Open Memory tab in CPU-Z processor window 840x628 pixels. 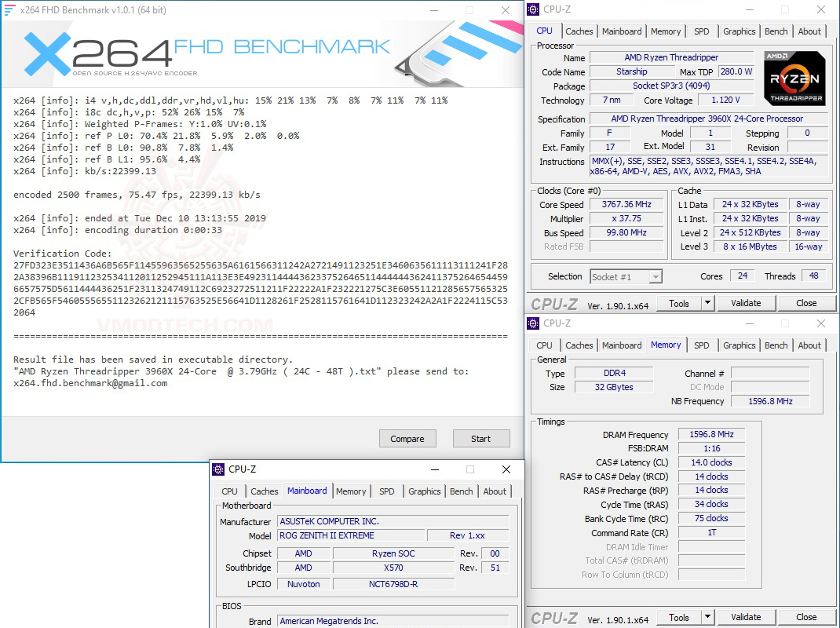[x=666, y=31]
